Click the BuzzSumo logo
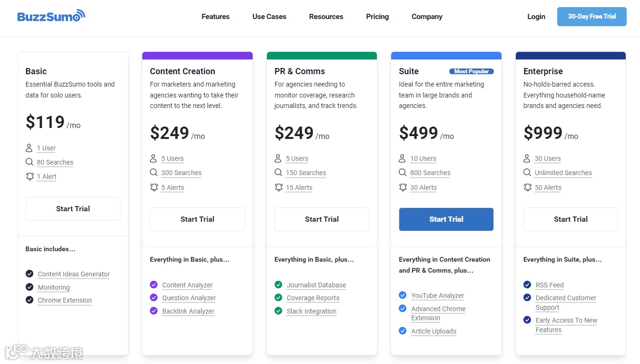 [x=51, y=16]
